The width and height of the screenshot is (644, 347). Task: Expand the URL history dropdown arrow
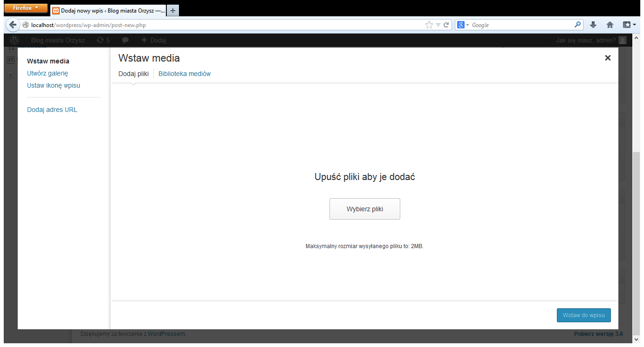[x=438, y=25]
